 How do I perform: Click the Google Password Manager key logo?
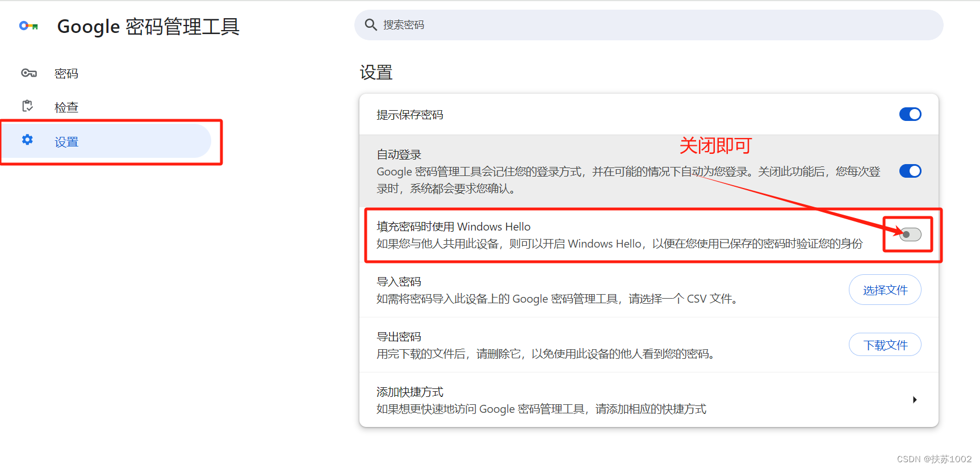point(28,26)
